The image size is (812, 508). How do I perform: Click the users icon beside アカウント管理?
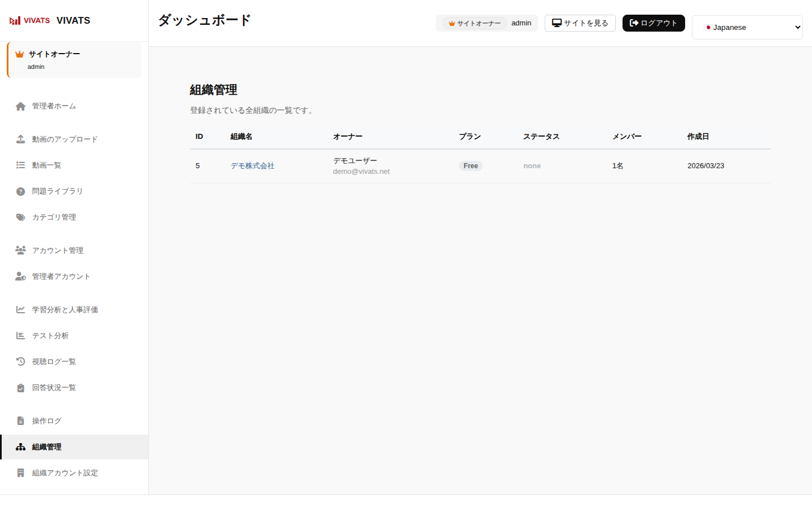pyautogui.click(x=21, y=250)
